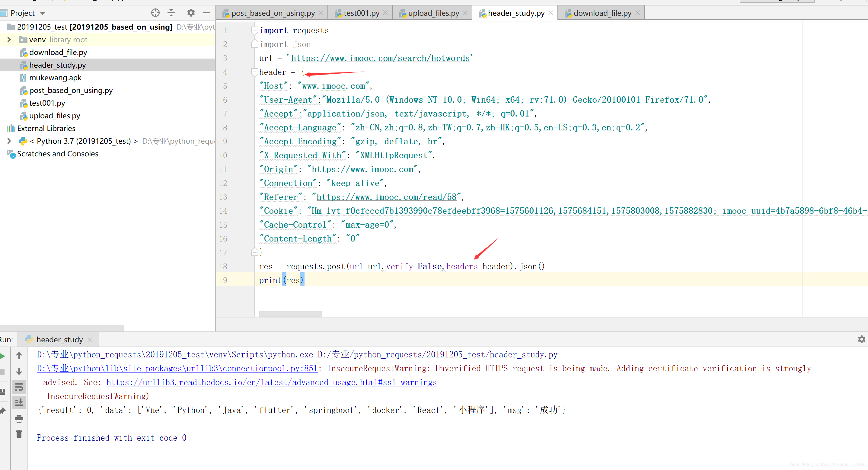This screenshot has height=470, width=868.
Task: Hide the Project panel with the minus icon
Action: [206, 13]
